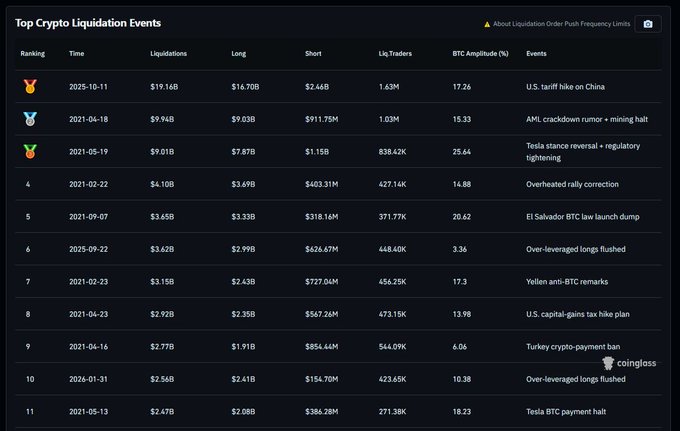
Task: Click the 10.38 amplitude value
Action: 461,379
